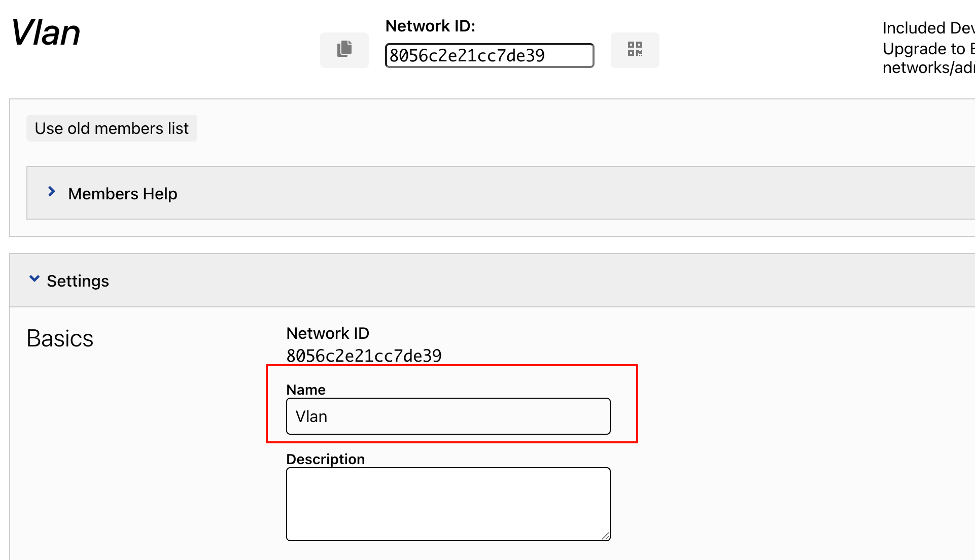
Task: Click the Description field label
Action: [x=325, y=459]
